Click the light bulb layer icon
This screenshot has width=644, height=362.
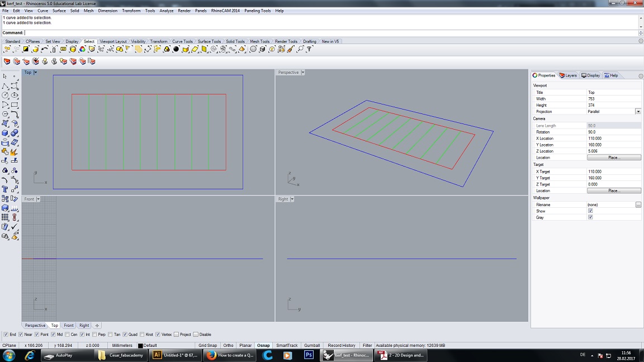[45, 61]
